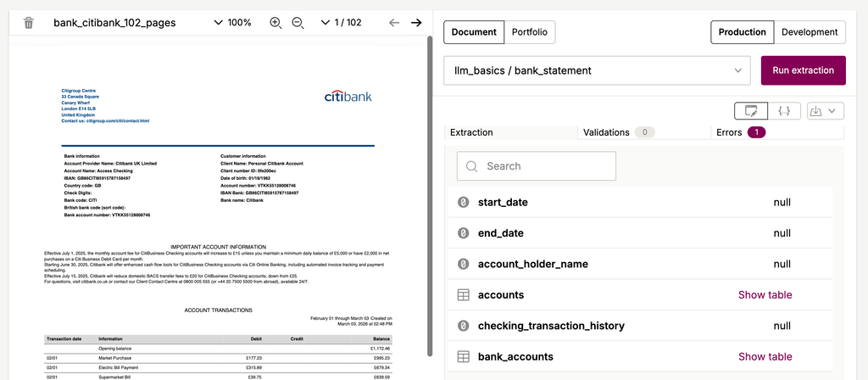The height and width of the screenshot is (380, 868).
Task: Show table for the accounts field
Action: point(765,294)
